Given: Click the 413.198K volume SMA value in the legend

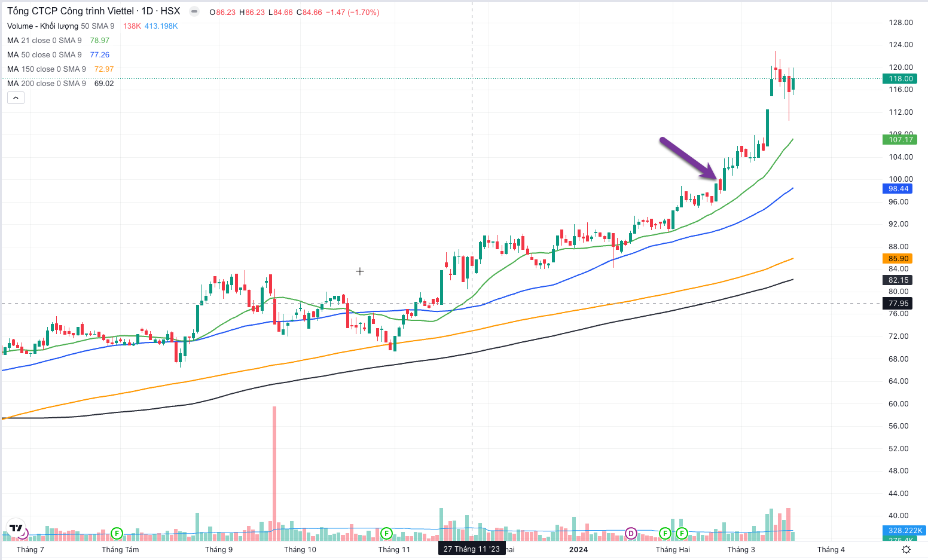Looking at the screenshot, I should point(161,26).
